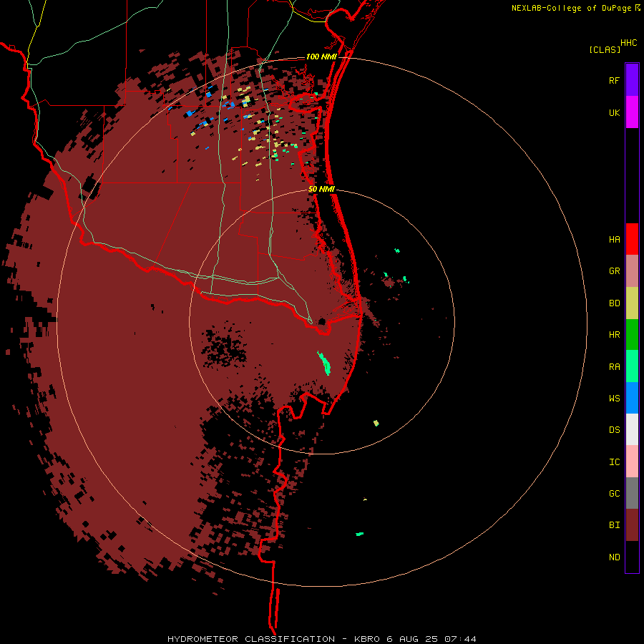This screenshot has width=644, height=644.
Task: Click the elongated green rain echo south of radar
Action: tap(324, 363)
